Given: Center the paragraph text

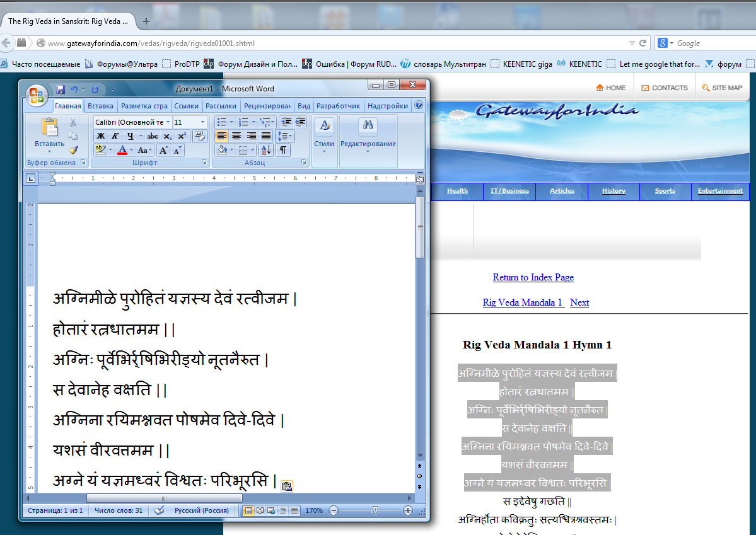Looking at the screenshot, I should 236,136.
